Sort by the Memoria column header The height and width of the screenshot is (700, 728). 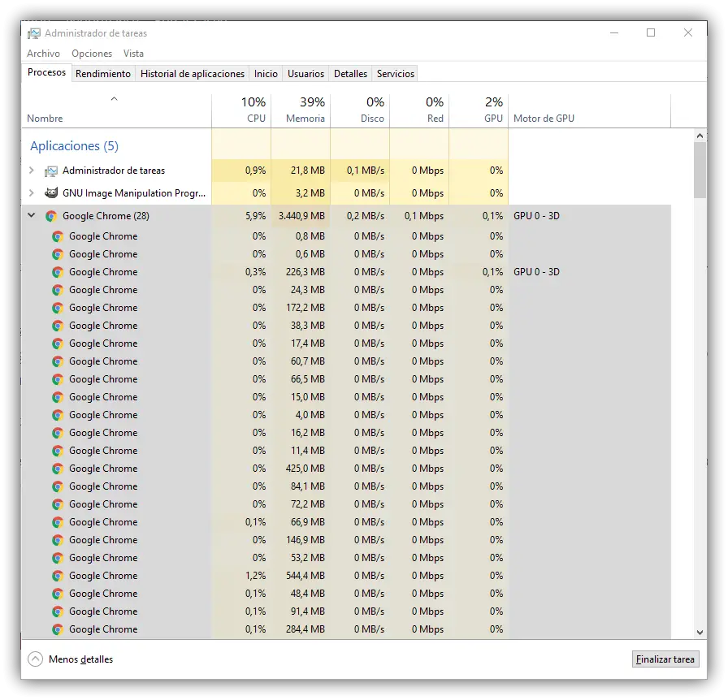(301, 110)
